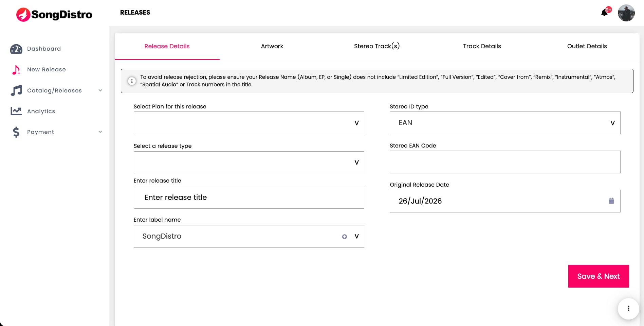
Task: Click the Payment dollar icon
Action: [16, 132]
